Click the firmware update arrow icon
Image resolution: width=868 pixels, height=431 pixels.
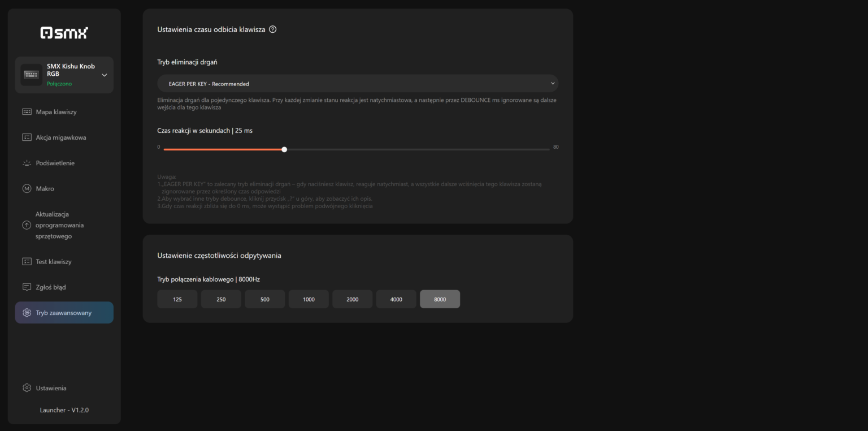(x=27, y=225)
